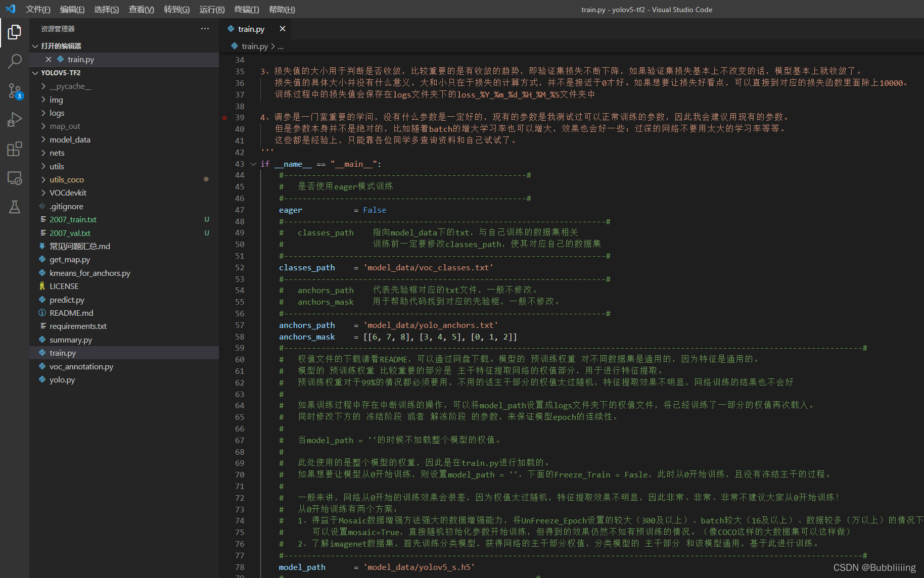Click 'model_data/voc_classes.txt' string
The image size is (924, 578).
coord(428,267)
